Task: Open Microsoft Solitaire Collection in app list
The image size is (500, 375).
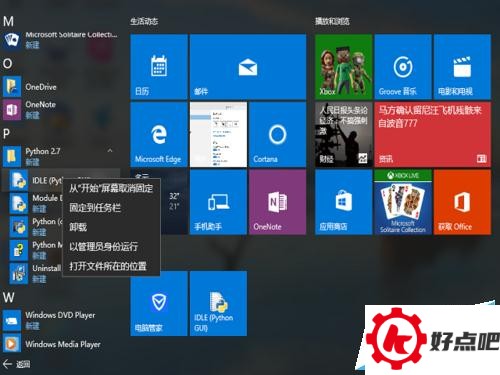Action: tap(60, 39)
